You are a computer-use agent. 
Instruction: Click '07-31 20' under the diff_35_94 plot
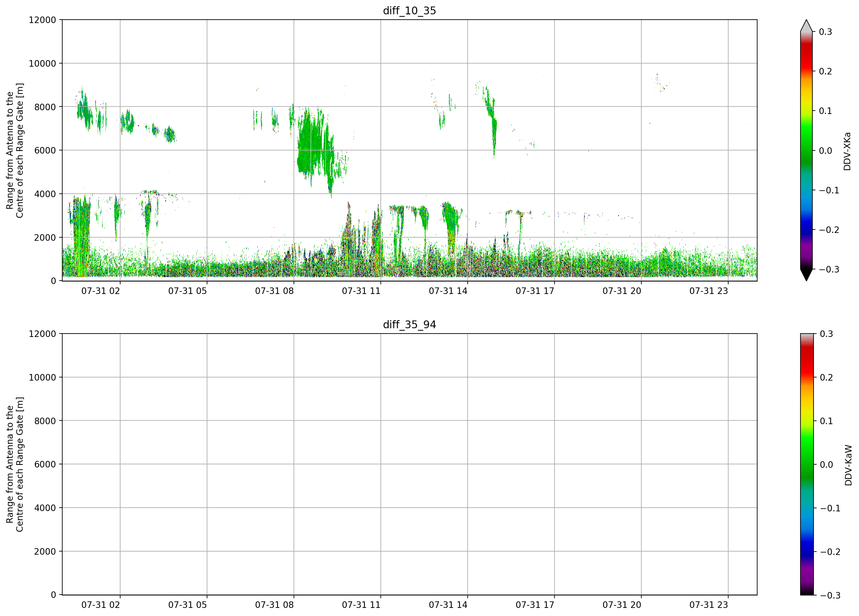[622, 605]
